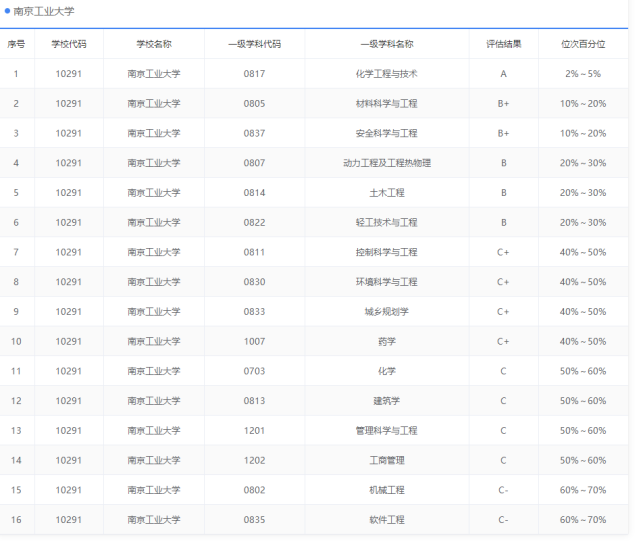Select the 药学 cell
The width and height of the screenshot is (641, 546).
click(387, 342)
